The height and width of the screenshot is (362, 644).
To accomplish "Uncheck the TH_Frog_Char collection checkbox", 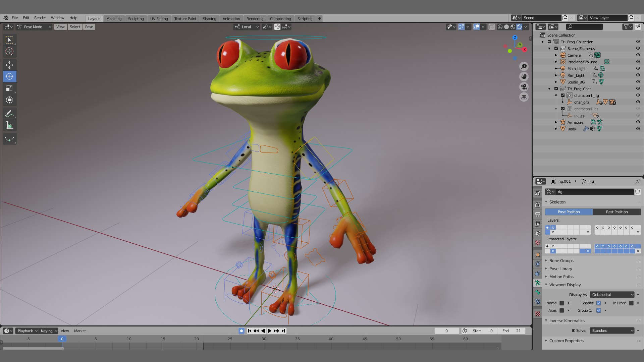I will pos(556,89).
